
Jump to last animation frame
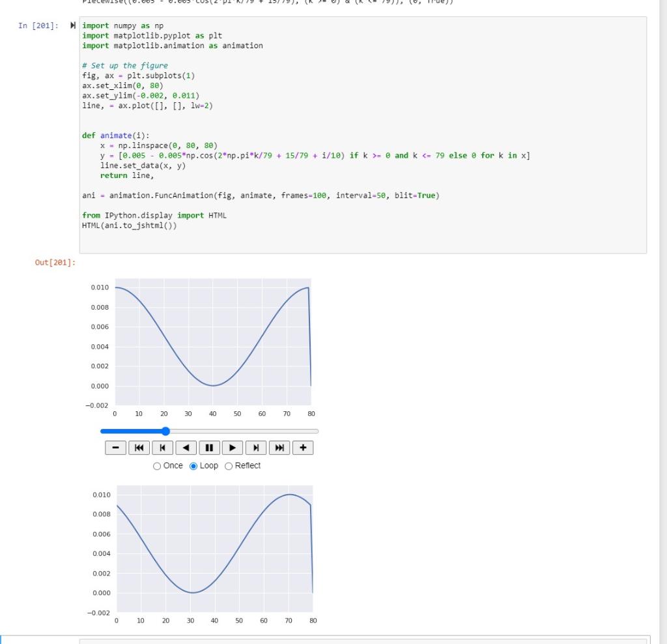click(x=279, y=448)
